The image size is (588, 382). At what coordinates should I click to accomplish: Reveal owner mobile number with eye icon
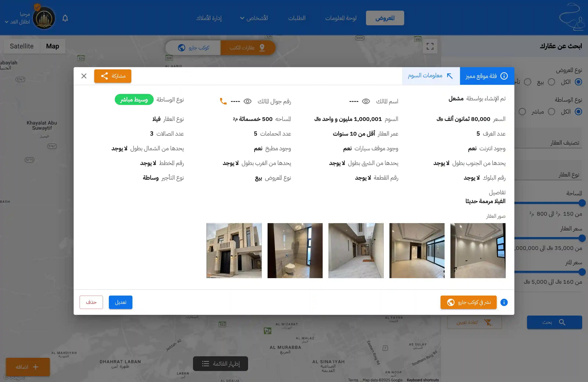point(247,101)
